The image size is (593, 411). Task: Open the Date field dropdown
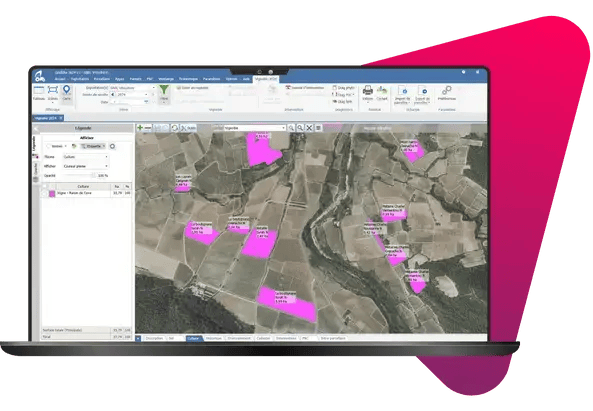click(x=146, y=102)
